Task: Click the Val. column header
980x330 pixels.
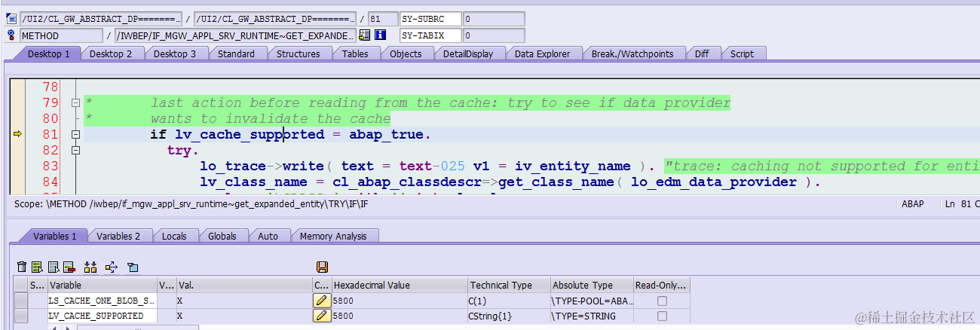Action: (x=243, y=286)
